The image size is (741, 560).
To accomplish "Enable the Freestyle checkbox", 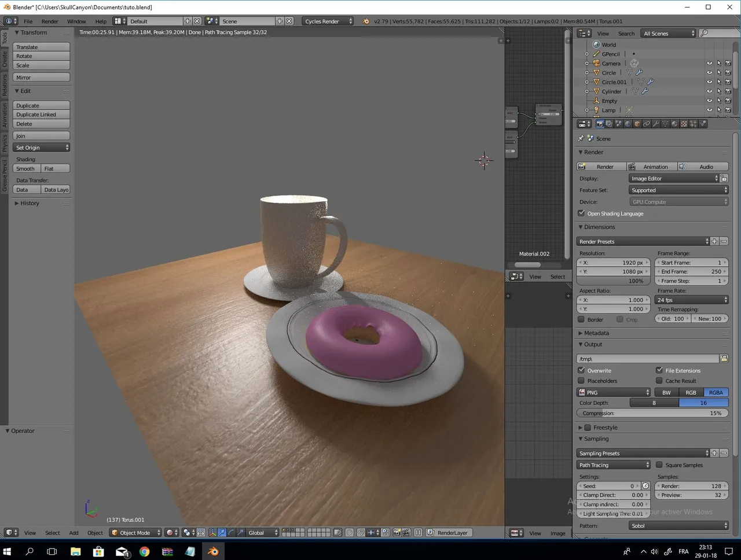I will pyautogui.click(x=588, y=428).
